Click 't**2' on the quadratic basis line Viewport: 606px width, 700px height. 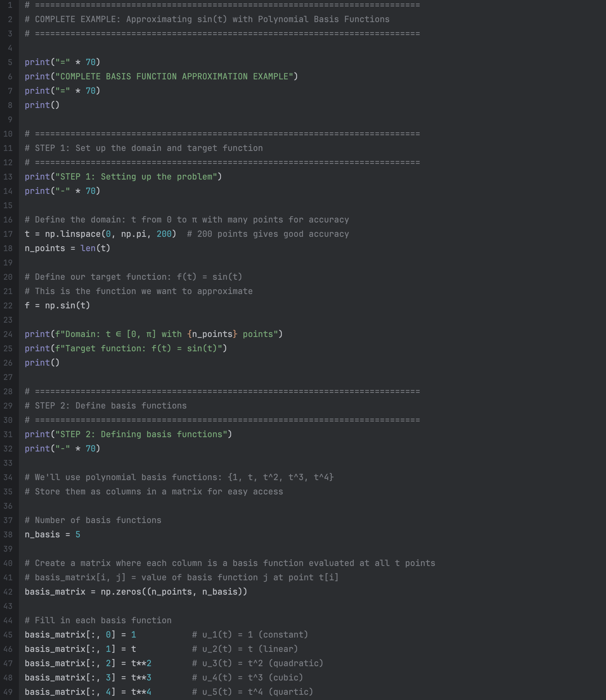pos(141,664)
